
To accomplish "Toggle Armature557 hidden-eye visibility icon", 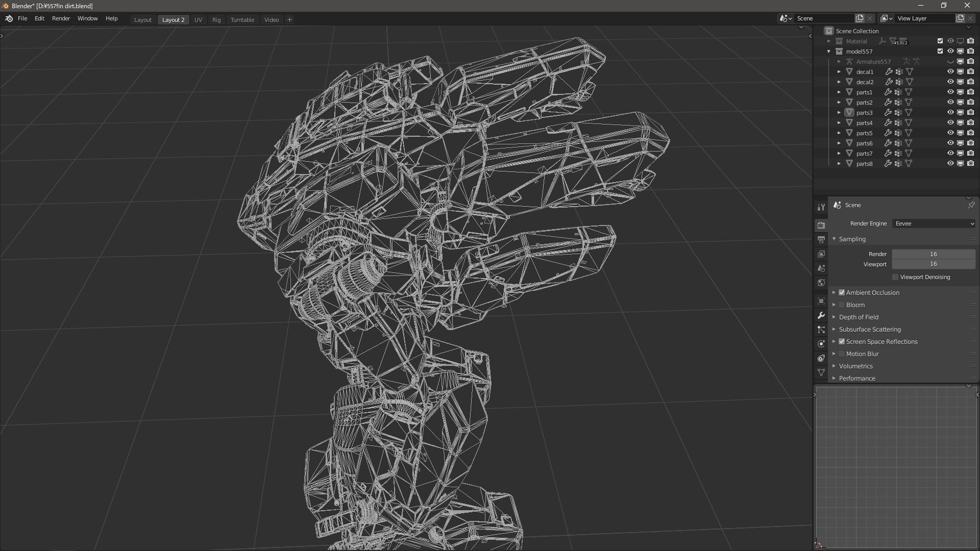I will point(950,62).
